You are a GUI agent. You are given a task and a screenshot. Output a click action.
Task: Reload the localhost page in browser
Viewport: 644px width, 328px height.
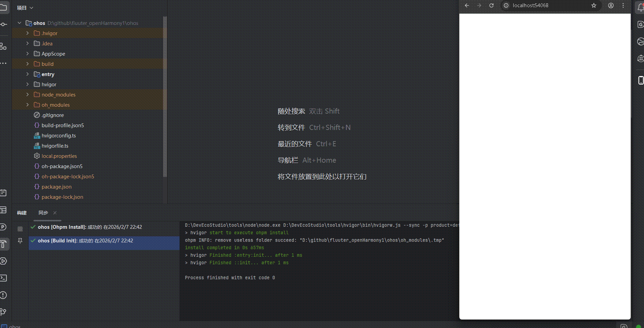(x=491, y=5)
